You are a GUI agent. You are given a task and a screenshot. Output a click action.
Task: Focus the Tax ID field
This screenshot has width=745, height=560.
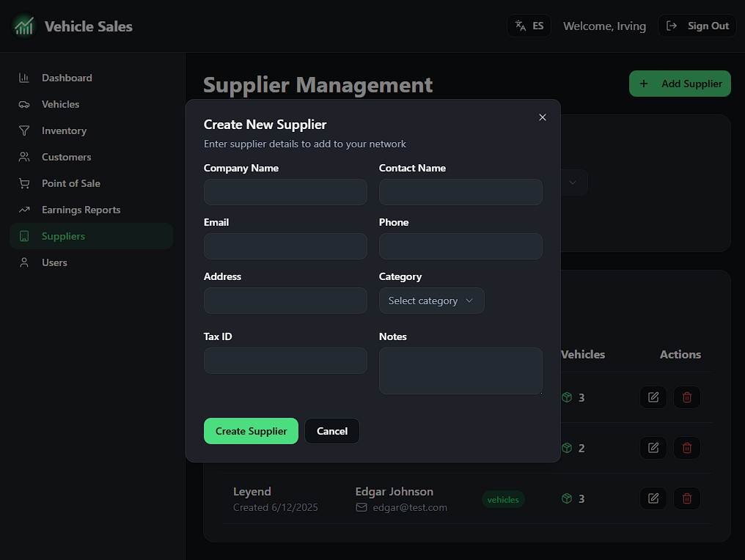pos(285,361)
